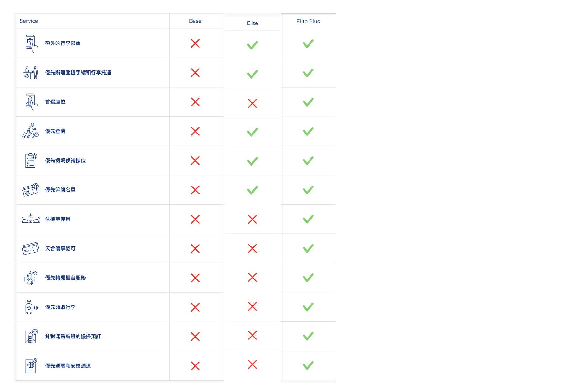Click the Elite column header
588x387 pixels.
pyautogui.click(x=252, y=23)
